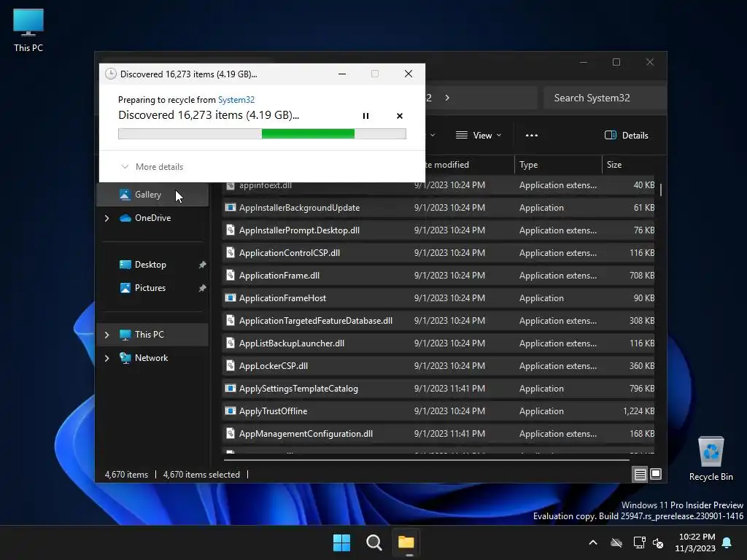This screenshot has width=747, height=560.
Task: Open the Windows Start menu
Action: pyautogui.click(x=341, y=542)
